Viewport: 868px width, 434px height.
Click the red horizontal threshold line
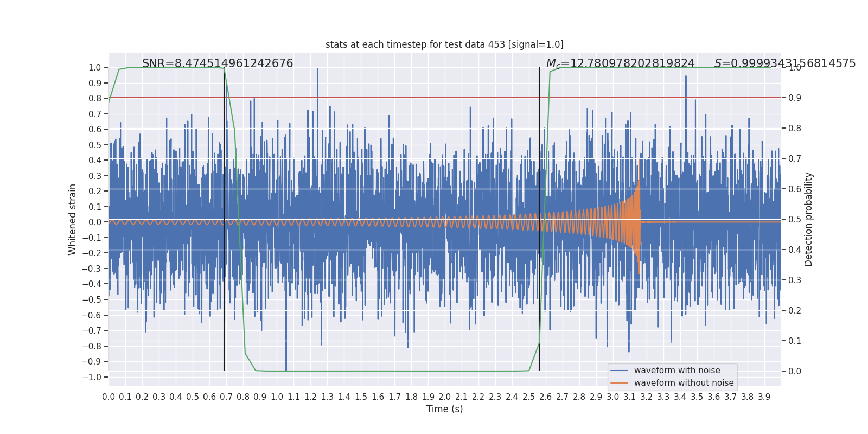444,98
